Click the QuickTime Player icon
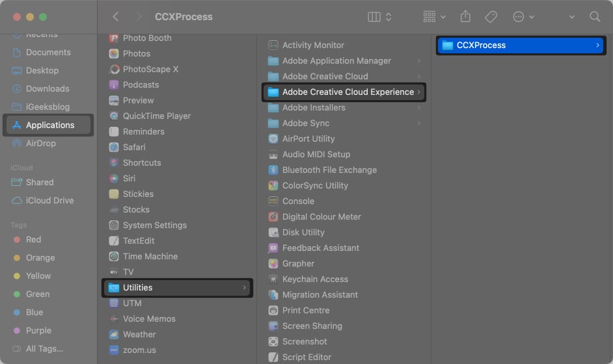The height and width of the screenshot is (364, 613). point(114,116)
